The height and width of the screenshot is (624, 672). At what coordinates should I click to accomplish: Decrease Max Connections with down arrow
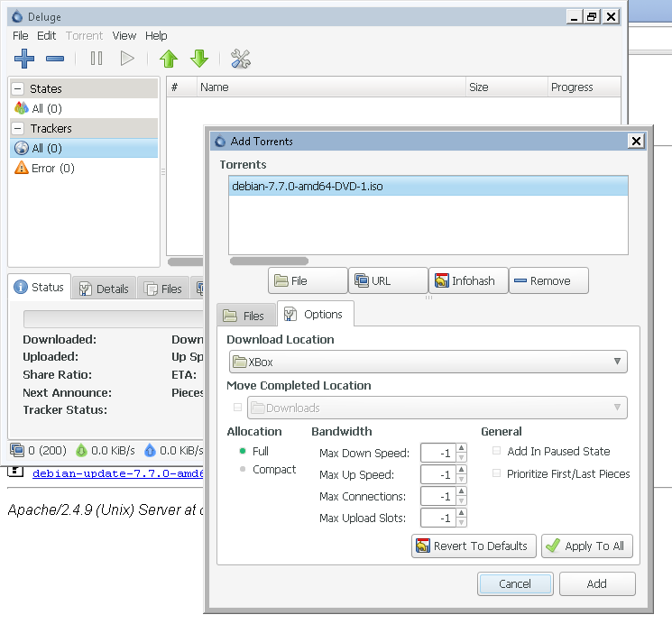(x=461, y=500)
